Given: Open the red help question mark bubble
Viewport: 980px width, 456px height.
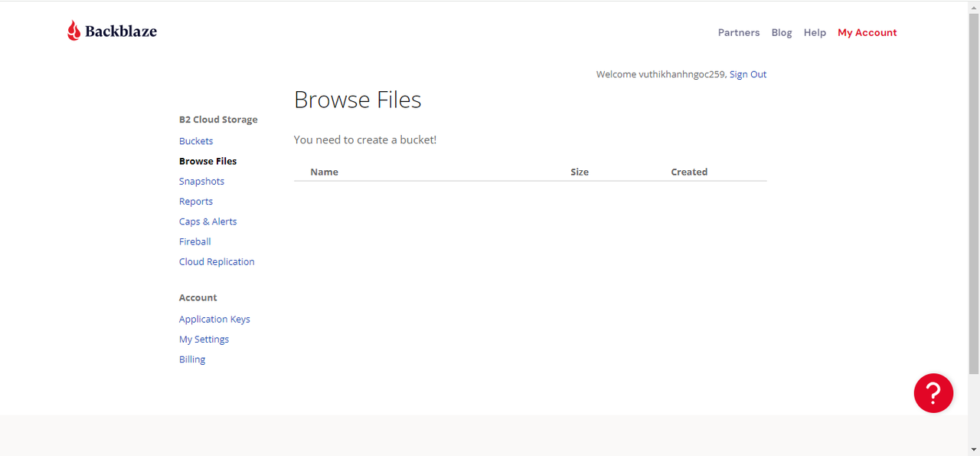Looking at the screenshot, I should [933, 393].
